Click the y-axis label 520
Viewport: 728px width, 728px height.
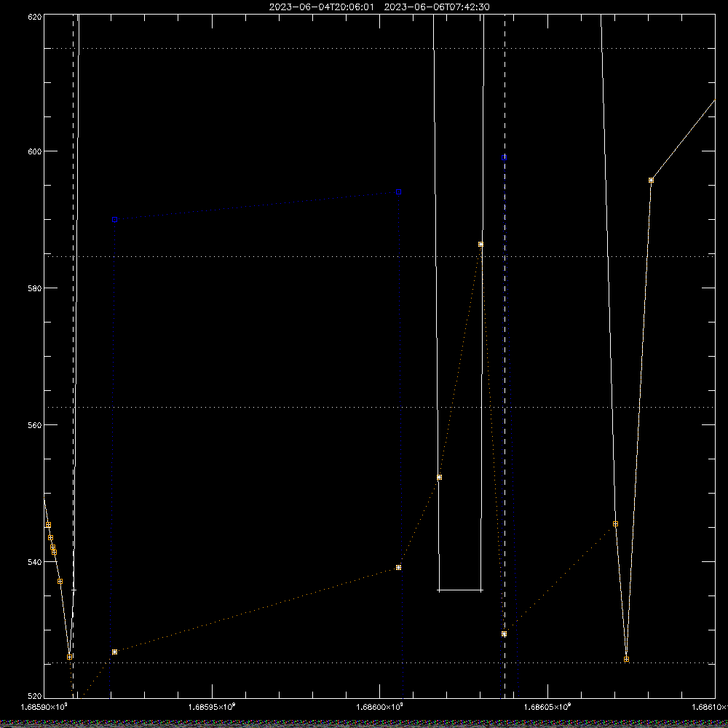coord(36,696)
